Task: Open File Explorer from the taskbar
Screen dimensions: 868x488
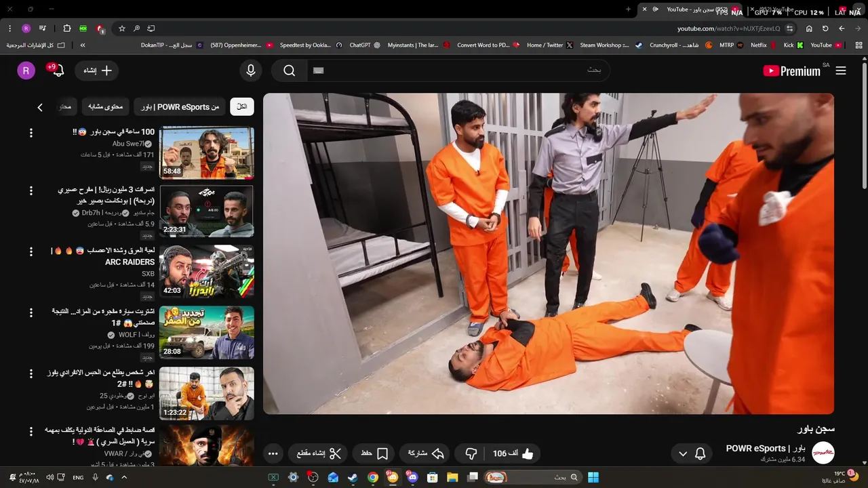Action: pos(452,477)
